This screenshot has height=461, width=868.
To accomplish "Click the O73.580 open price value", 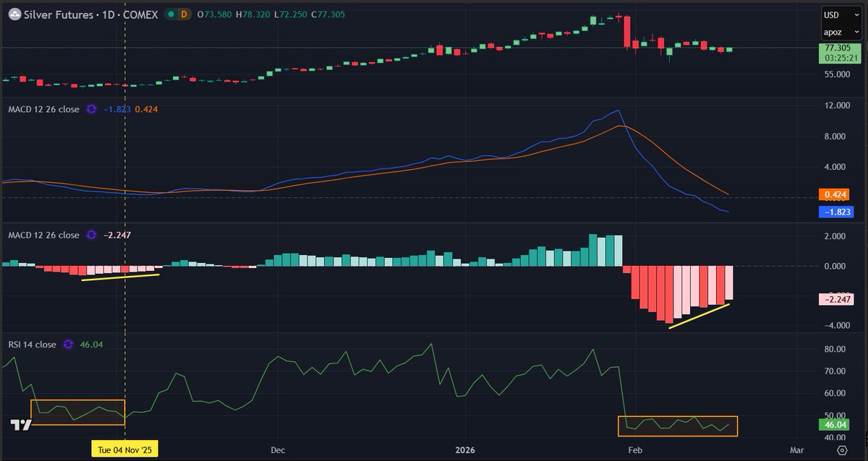I will 213,14.
